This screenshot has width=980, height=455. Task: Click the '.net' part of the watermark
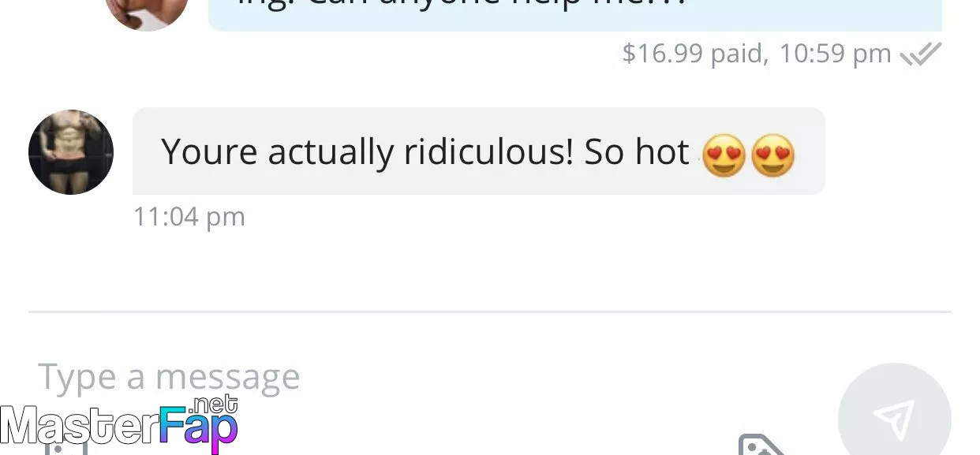(215, 405)
